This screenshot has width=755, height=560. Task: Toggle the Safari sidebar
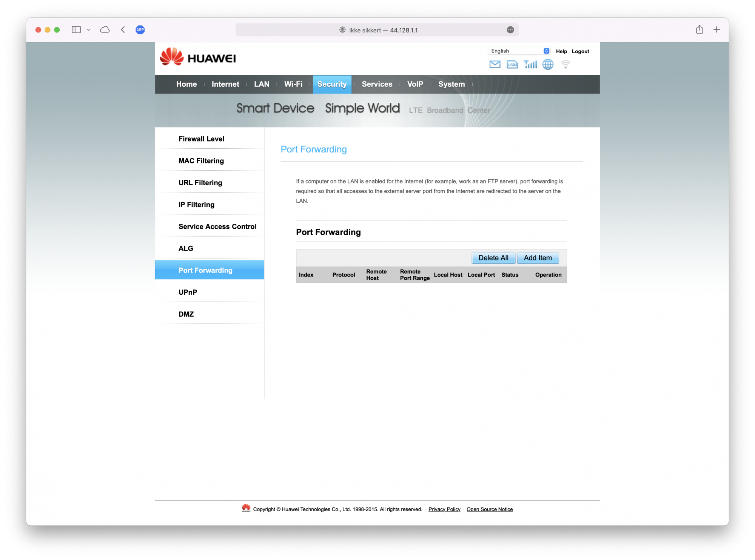tap(76, 29)
